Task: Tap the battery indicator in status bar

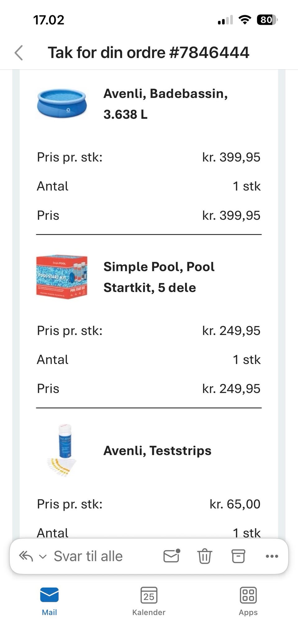Action: (267, 20)
